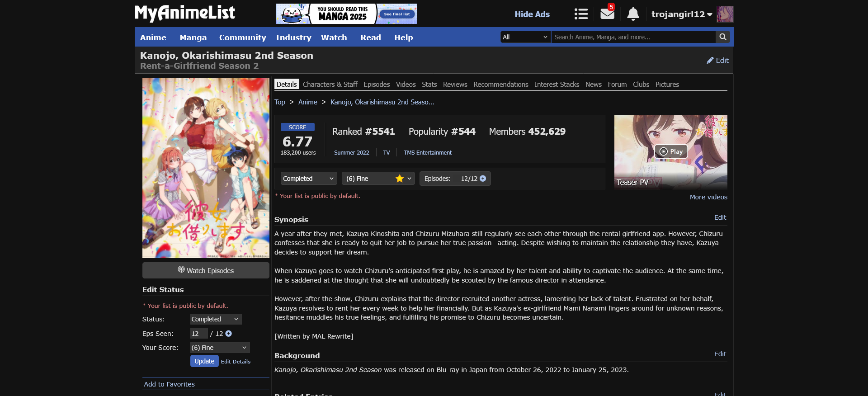Click Hide Ads link
The width and height of the screenshot is (868, 396).
coord(532,14)
